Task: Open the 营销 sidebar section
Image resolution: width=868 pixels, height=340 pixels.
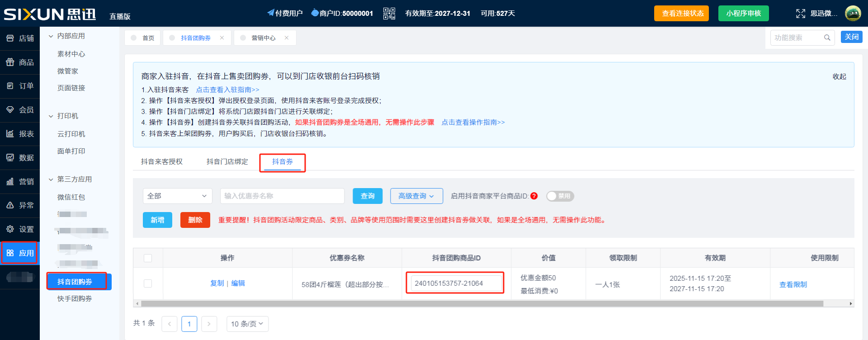Action: [20, 182]
